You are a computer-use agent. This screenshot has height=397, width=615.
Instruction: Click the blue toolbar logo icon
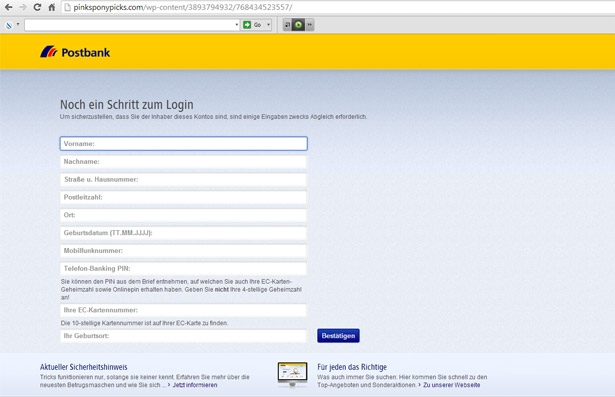pos(9,25)
